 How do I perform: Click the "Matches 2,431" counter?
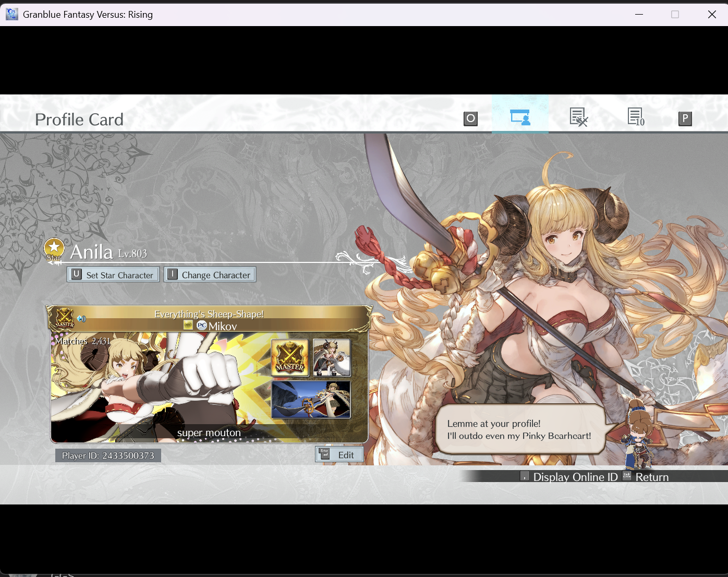(x=83, y=341)
